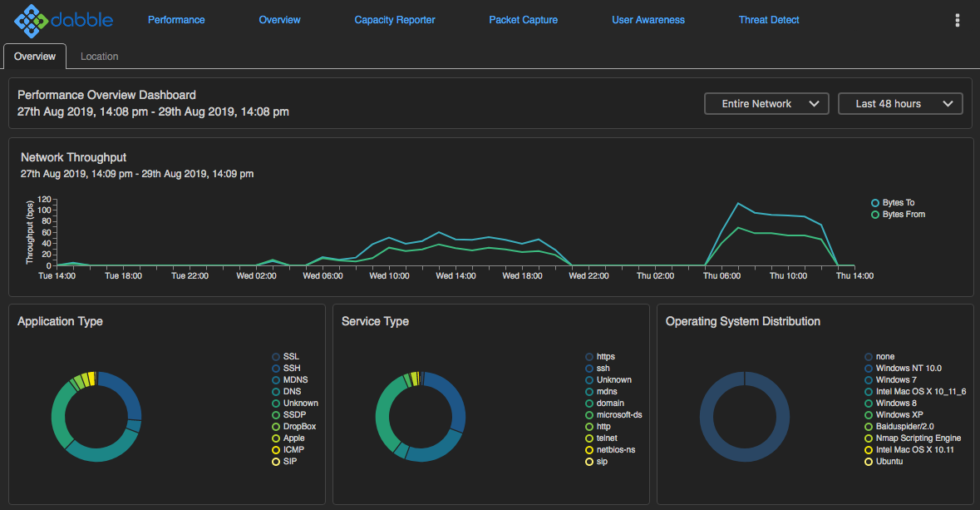
Task: Go to Threat Detect page
Action: 769,20
